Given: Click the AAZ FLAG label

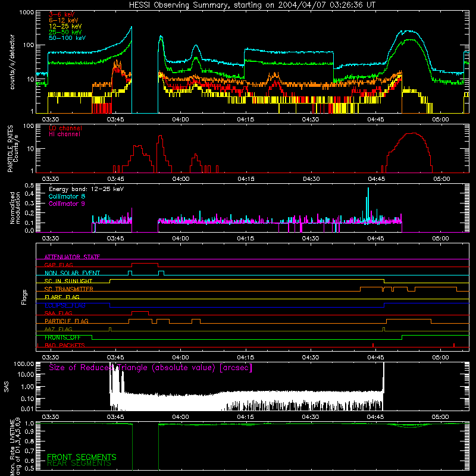Looking at the screenshot, I should coord(58,329).
